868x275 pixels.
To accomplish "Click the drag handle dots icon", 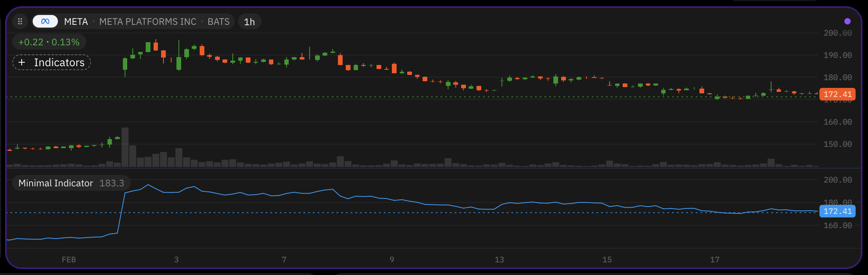I will click(20, 21).
